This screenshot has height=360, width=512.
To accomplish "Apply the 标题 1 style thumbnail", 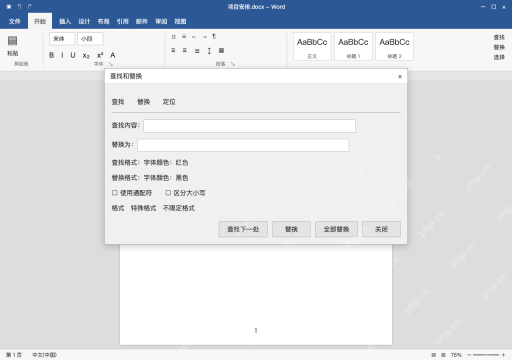I will point(353,47).
